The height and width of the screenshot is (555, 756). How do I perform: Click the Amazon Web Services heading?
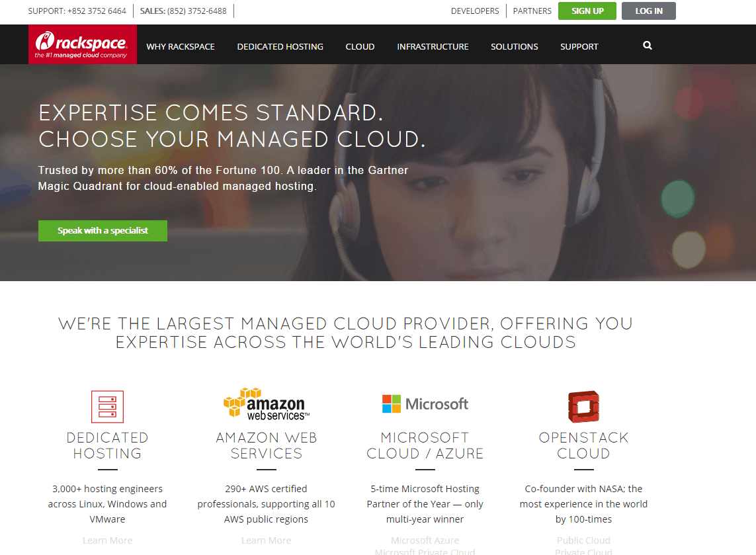[266, 446]
